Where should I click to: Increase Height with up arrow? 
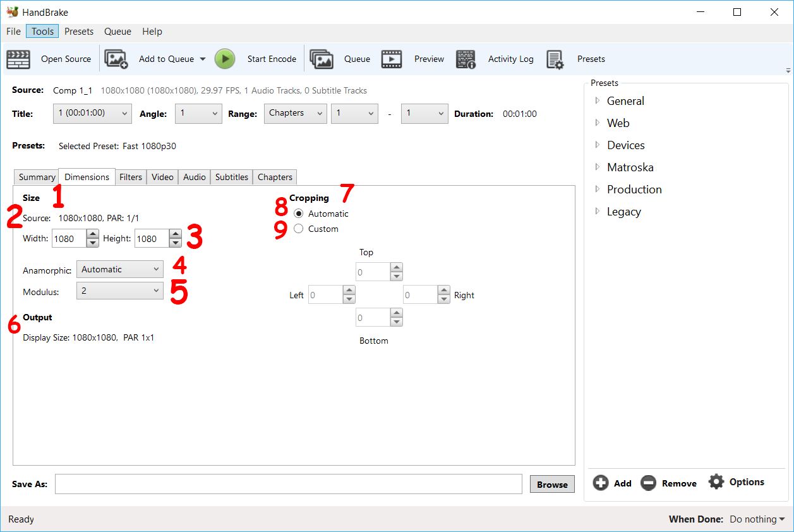point(176,234)
